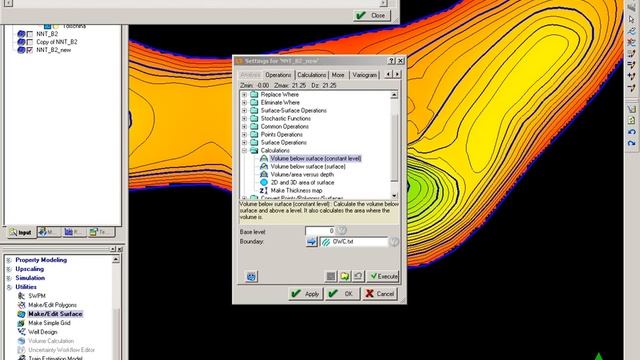Switch to the More tab
Viewport: 640px width, 360px height.
point(338,75)
